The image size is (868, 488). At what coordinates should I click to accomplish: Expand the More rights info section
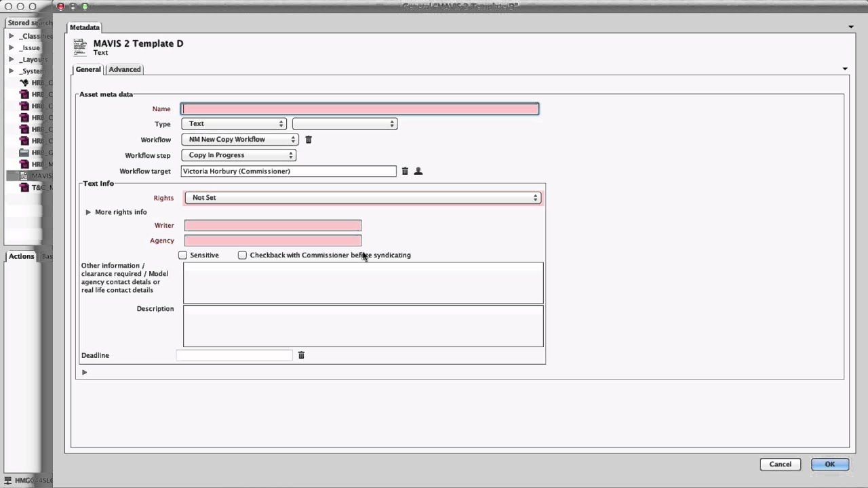pos(88,212)
